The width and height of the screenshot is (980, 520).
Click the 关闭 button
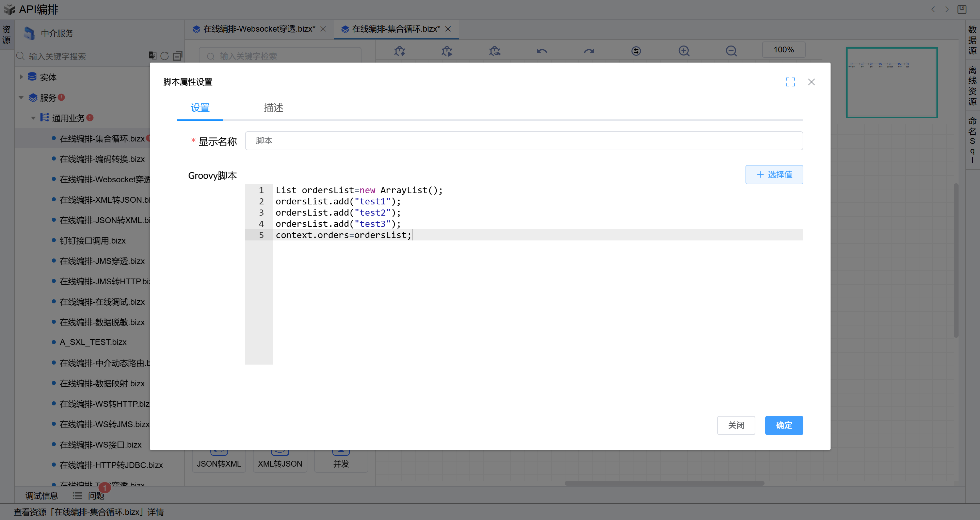point(736,425)
